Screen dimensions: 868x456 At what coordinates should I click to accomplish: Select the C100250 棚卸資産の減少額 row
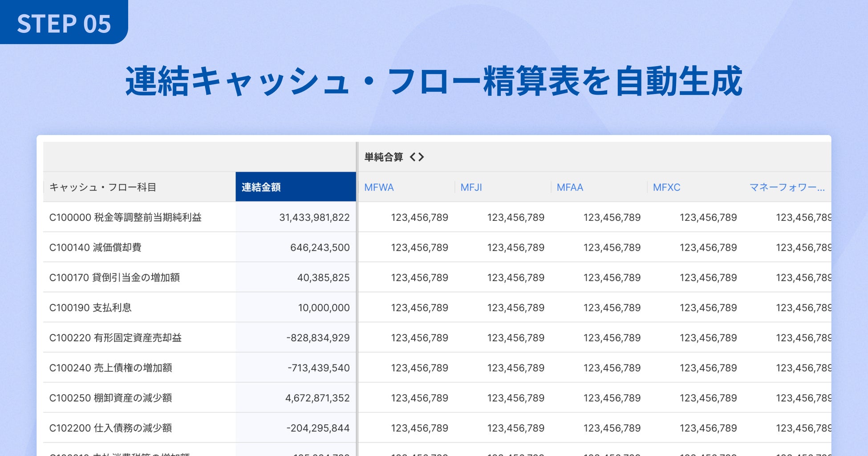coord(110,398)
